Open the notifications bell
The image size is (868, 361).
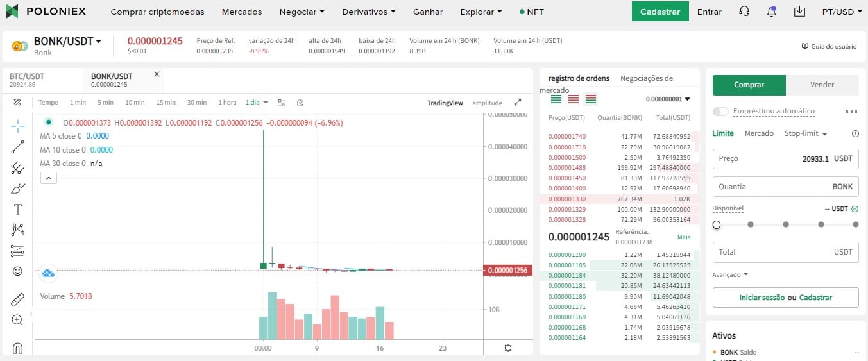[x=772, y=12]
